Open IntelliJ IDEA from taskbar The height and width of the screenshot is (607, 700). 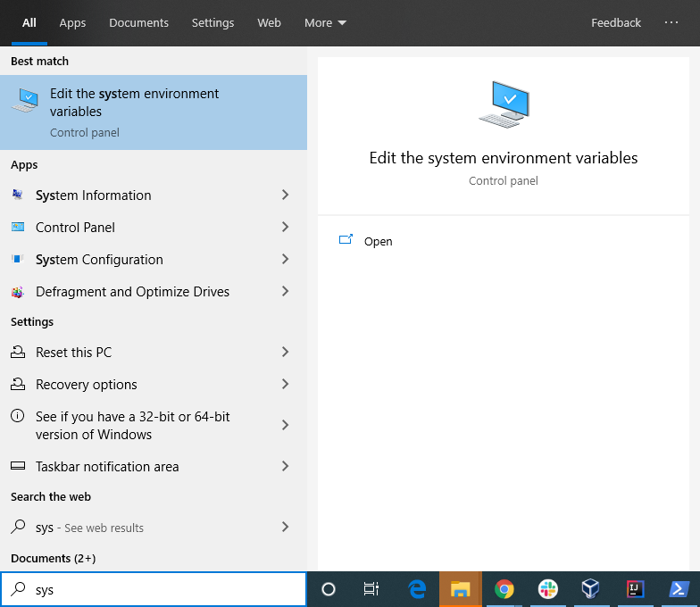coord(636,589)
